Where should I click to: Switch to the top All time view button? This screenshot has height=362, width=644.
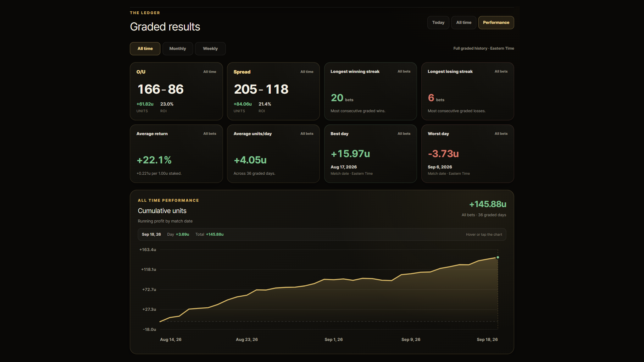tap(464, 23)
